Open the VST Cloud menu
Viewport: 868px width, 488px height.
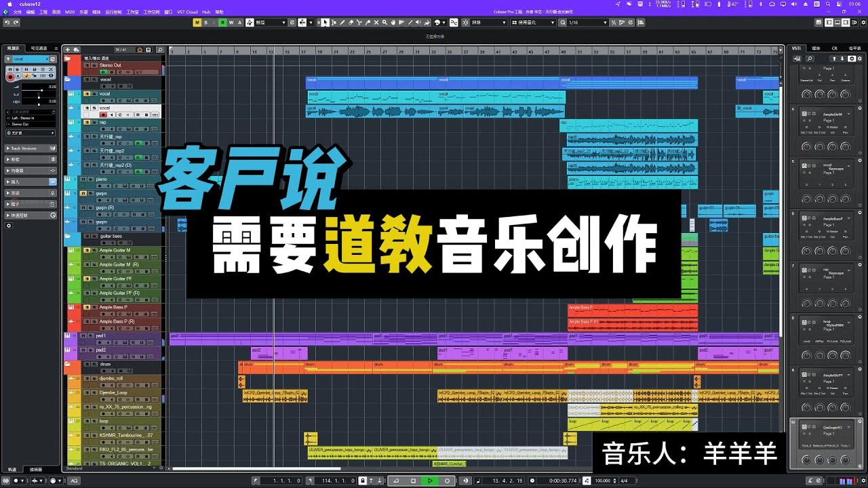click(x=187, y=12)
